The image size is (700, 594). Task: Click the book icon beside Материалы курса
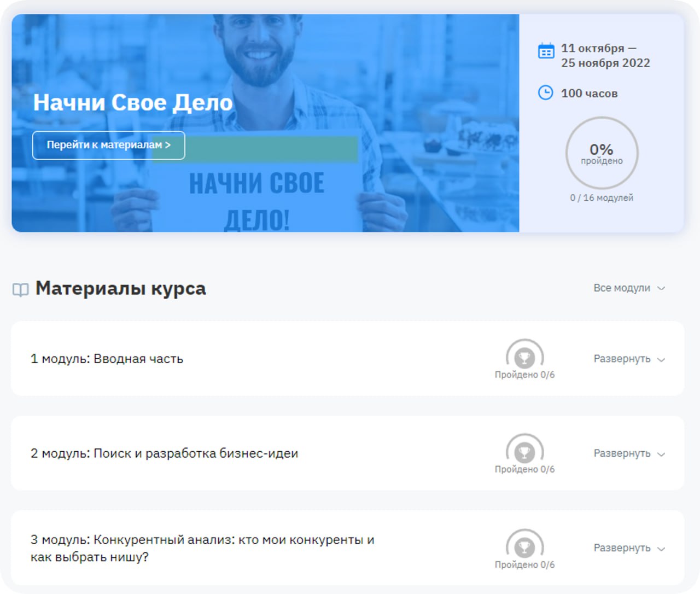click(21, 289)
